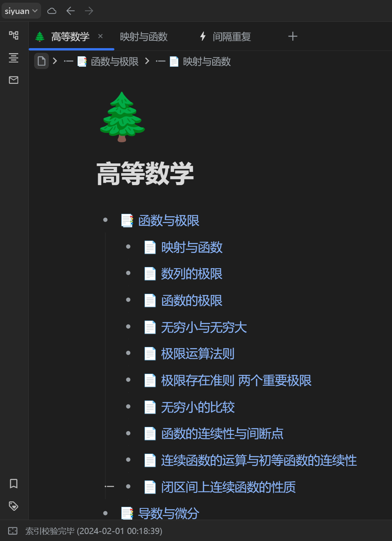Click the back navigation arrow

click(70, 10)
